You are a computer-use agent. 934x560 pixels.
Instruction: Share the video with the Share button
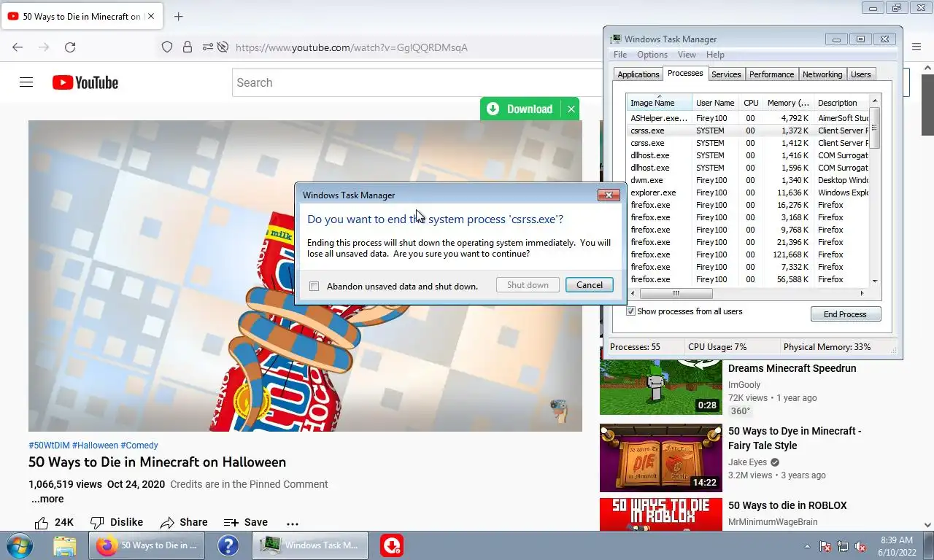click(x=184, y=522)
